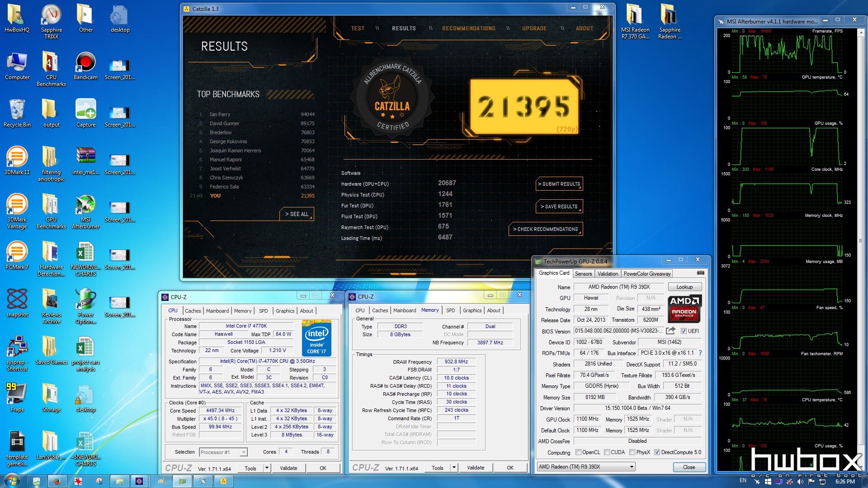Select the sysprep Shortcut icon
The width and height of the screenshot is (868, 488).
(17, 354)
